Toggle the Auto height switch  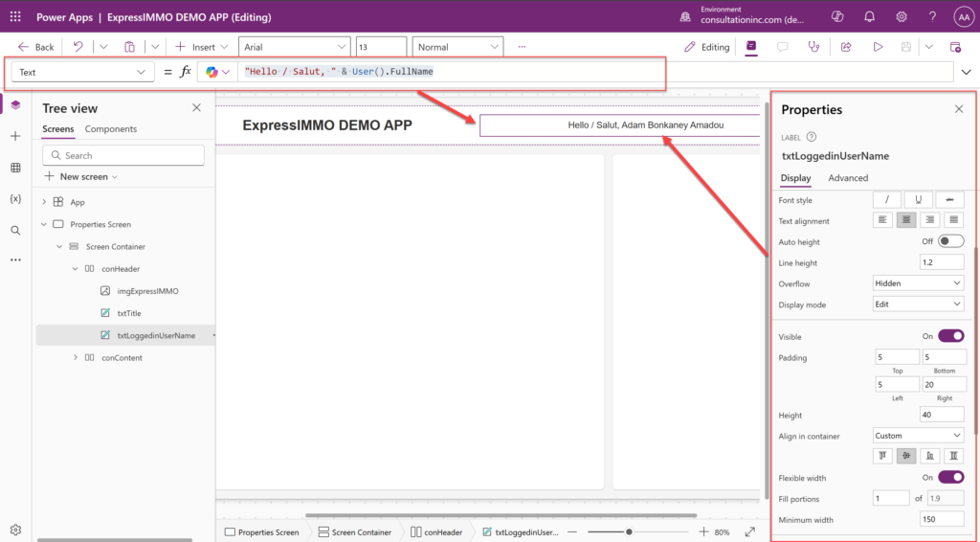(950, 241)
